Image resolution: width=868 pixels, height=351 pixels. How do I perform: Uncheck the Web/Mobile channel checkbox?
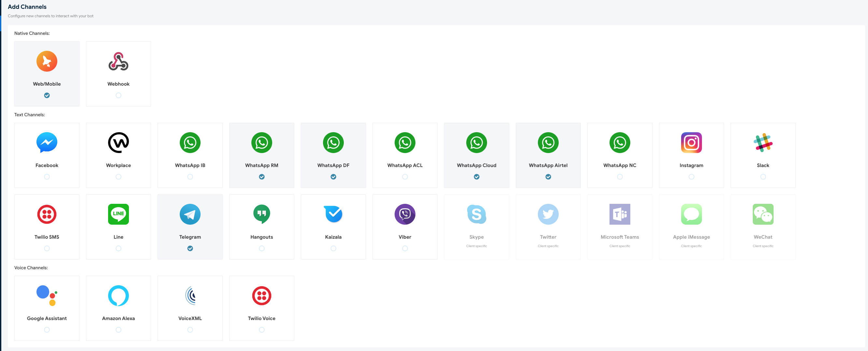[x=47, y=95]
